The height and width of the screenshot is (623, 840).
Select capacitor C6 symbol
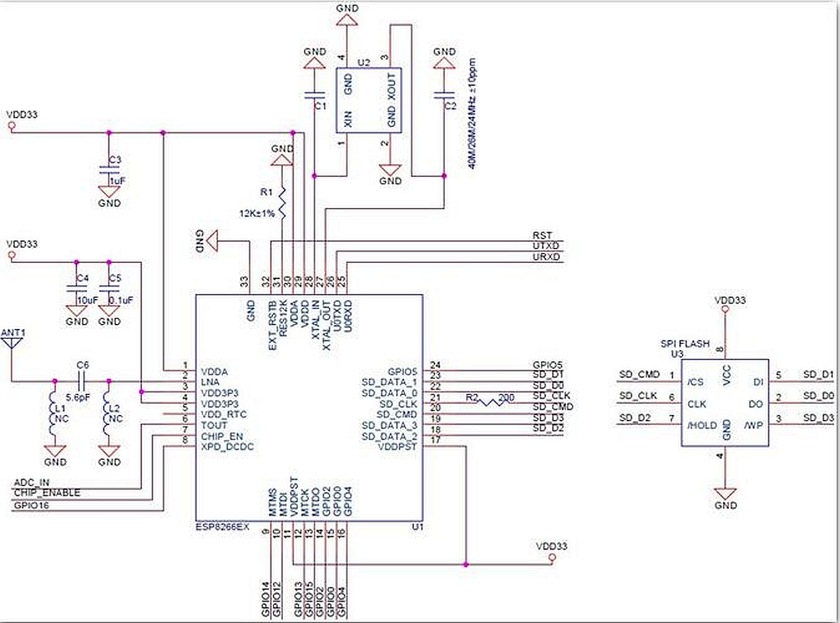pos(82,381)
